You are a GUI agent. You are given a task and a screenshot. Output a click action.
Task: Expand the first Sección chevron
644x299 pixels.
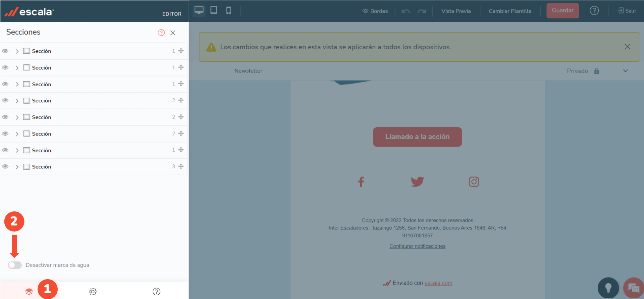[x=17, y=51]
